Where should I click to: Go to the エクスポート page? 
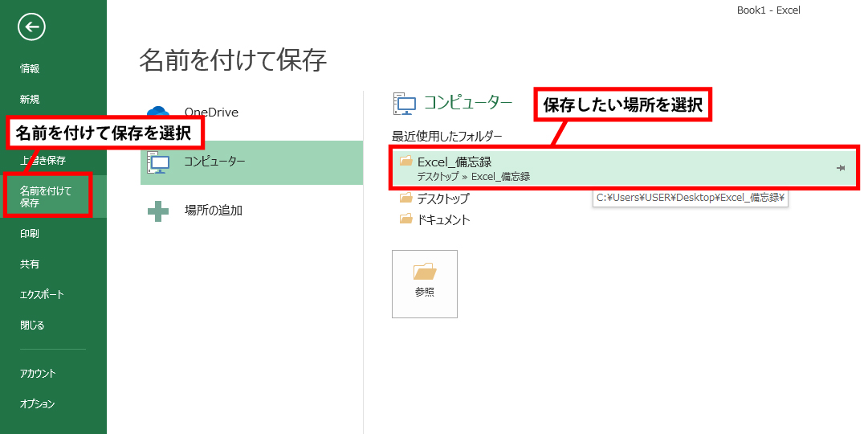tap(42, 295)
